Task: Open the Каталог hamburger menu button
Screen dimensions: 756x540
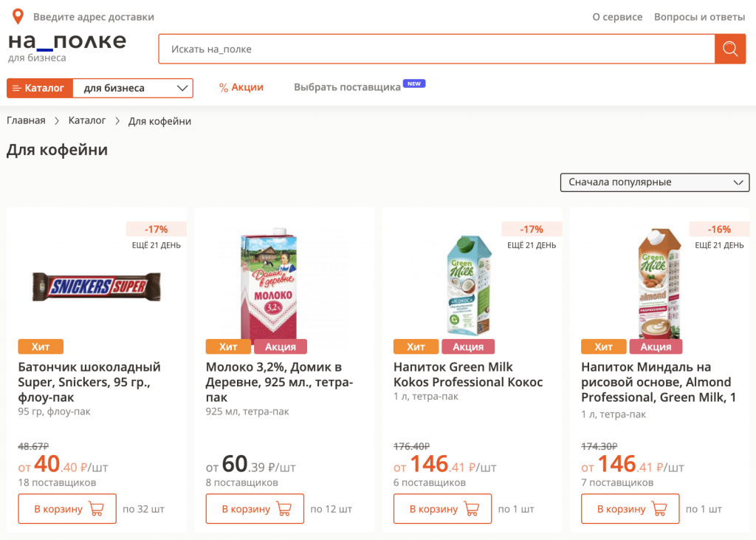Action: [x=39, y=88]
